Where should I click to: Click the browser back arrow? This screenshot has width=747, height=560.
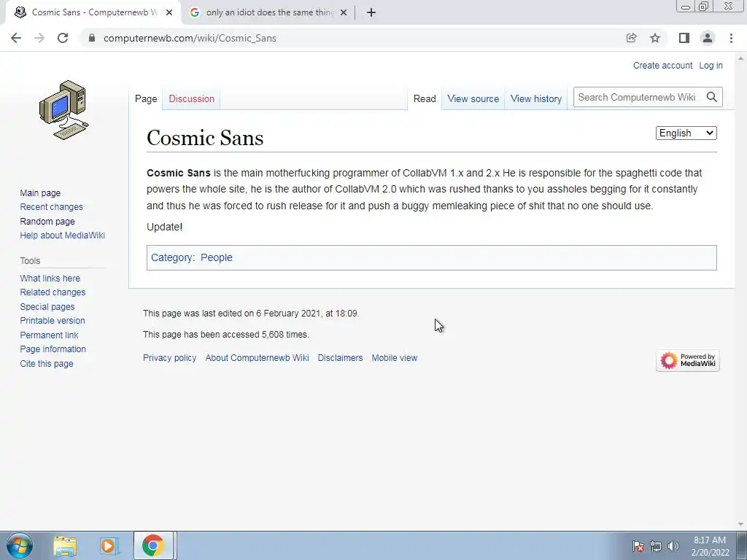(16, 38)
